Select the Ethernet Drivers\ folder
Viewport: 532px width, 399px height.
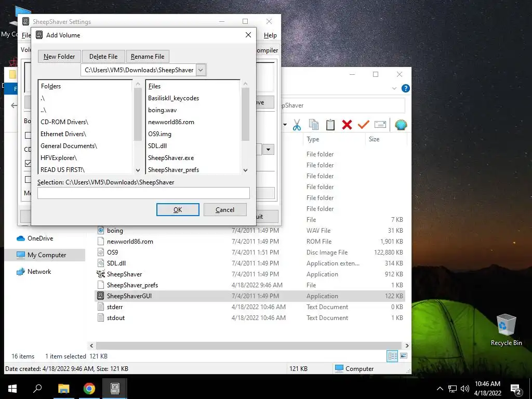[x=63, y=134]
